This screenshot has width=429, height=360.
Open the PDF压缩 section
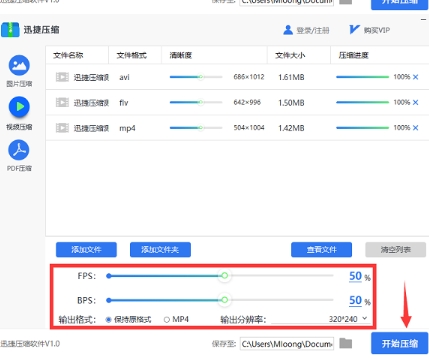19,156
